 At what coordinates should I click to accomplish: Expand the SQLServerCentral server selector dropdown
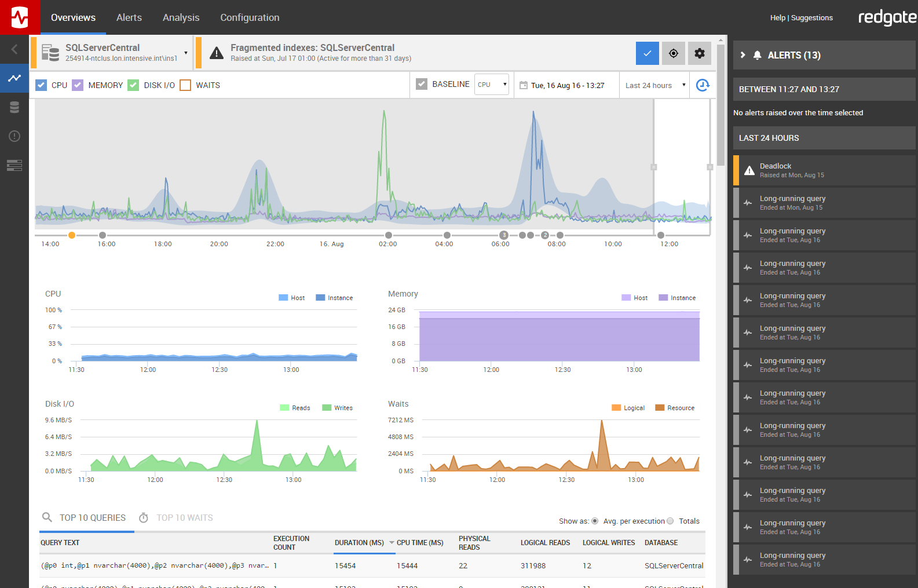click(186, 53)
